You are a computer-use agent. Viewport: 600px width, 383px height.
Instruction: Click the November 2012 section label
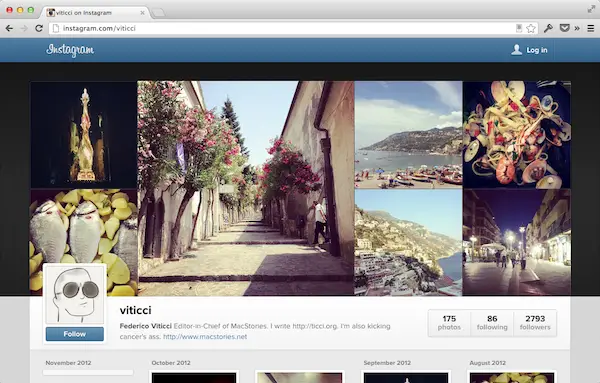[68, 363]
